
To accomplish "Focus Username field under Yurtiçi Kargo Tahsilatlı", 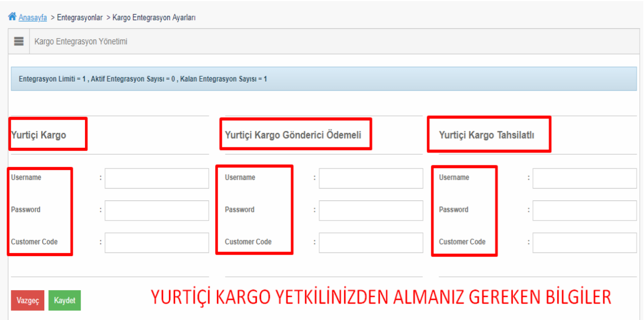I will (x=585, y=178).
